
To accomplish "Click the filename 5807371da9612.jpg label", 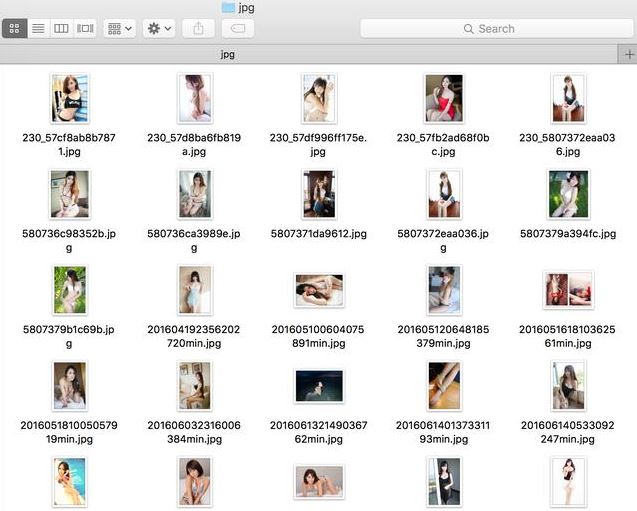I will (x=319, y=234).
